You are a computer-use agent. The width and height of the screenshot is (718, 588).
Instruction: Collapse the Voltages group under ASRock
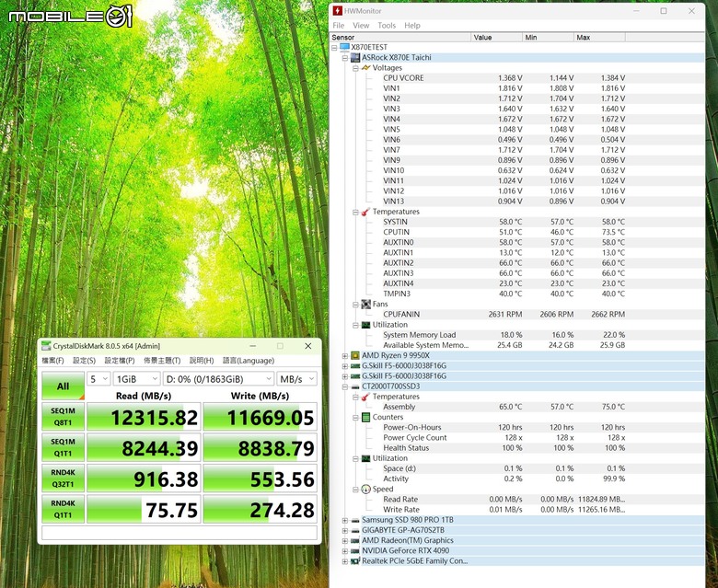355,68
